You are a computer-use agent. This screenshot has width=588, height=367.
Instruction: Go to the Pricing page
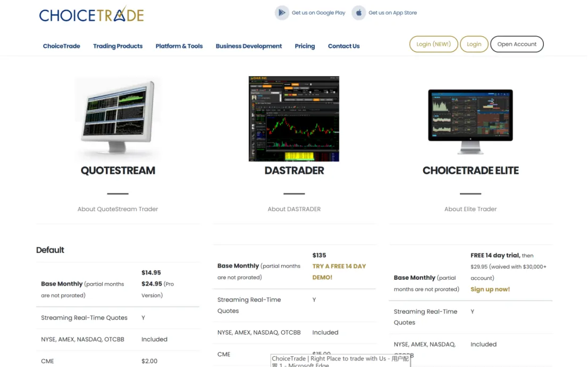coord(305,46)
